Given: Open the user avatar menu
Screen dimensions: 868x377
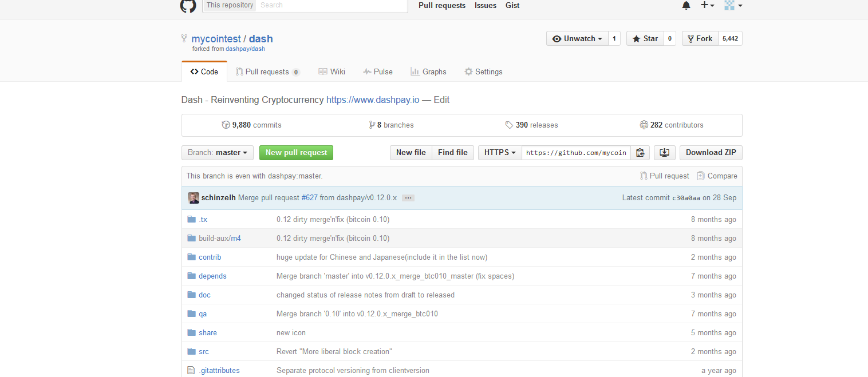Looking at the screenshot, I should 733,5.
